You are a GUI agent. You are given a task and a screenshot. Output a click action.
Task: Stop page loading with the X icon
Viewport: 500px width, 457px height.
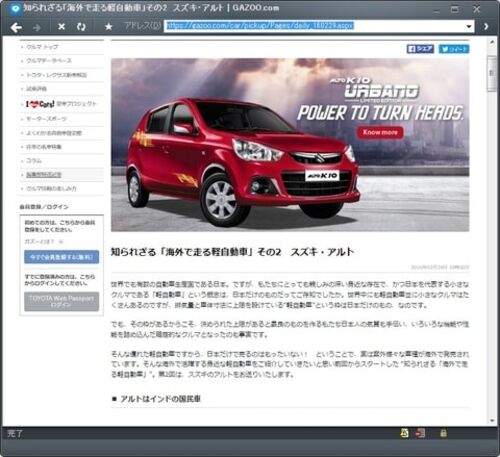tap(62, 26)
